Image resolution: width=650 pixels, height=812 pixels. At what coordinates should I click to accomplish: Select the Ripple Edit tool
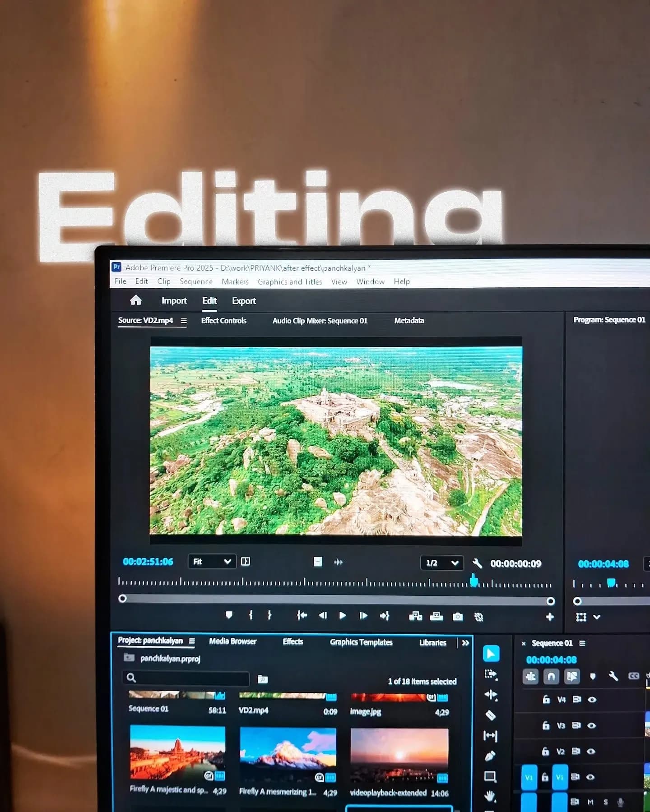tap(491, 695)
